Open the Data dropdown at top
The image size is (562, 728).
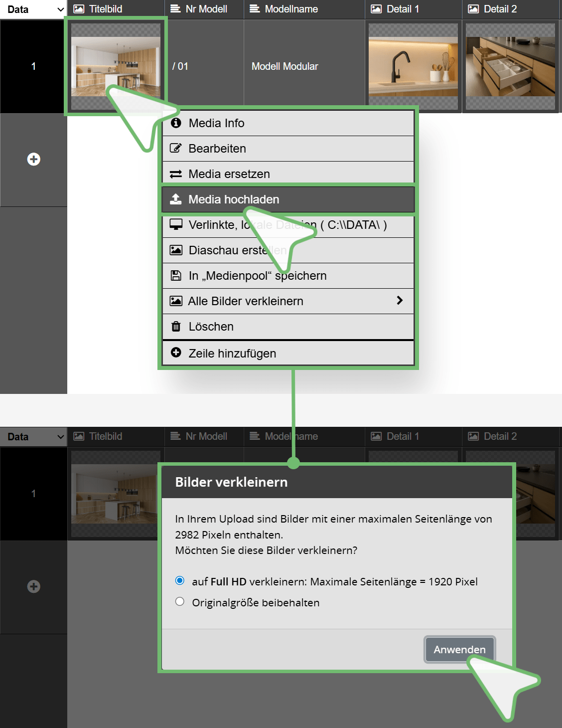(33, 9)
